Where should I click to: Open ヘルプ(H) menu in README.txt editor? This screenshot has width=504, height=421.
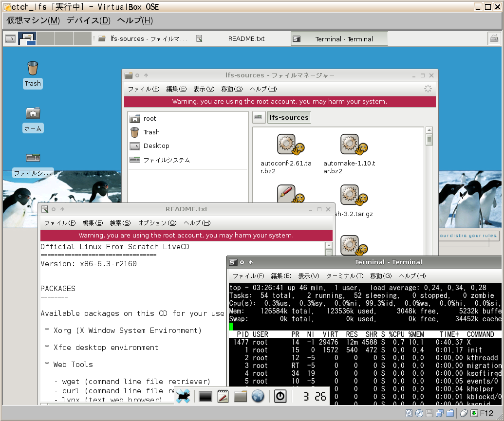197,223
